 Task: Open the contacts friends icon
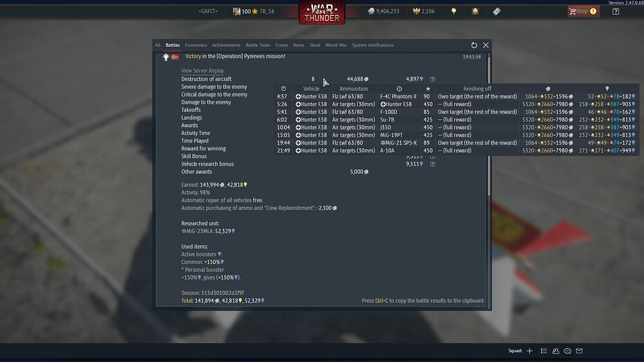(556, 351)
